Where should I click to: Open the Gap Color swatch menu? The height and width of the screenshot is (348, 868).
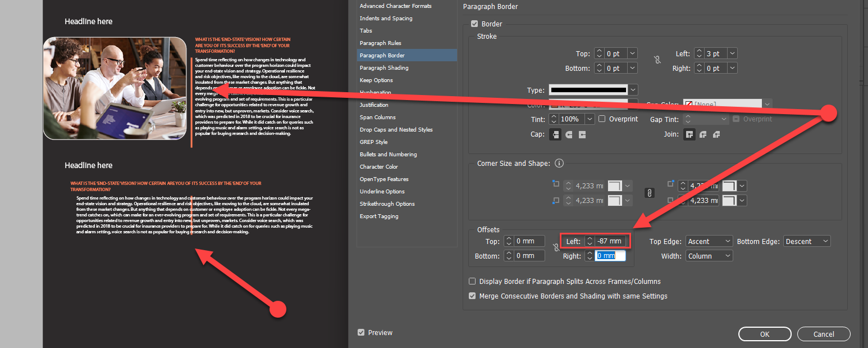pyautogui.click(x=767, y=104)
